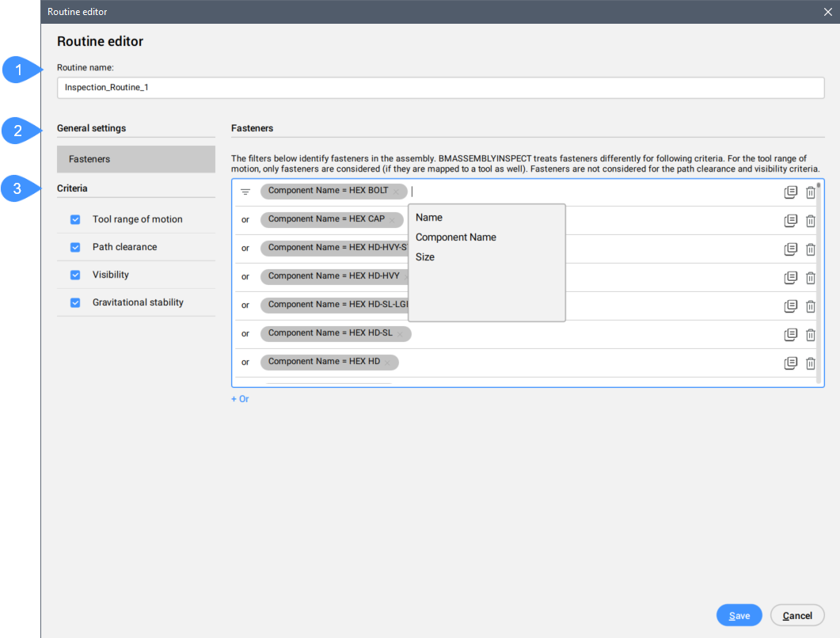Click the Routine name text field

(x=440, y=88)
